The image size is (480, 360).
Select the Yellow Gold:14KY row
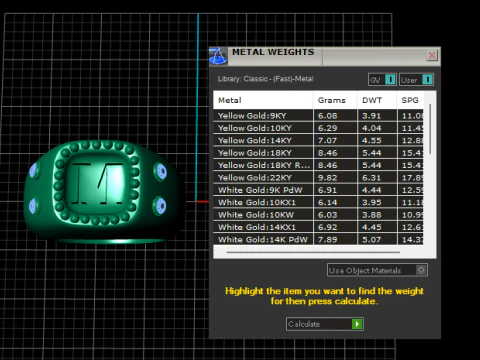click(x=318, y=140)
